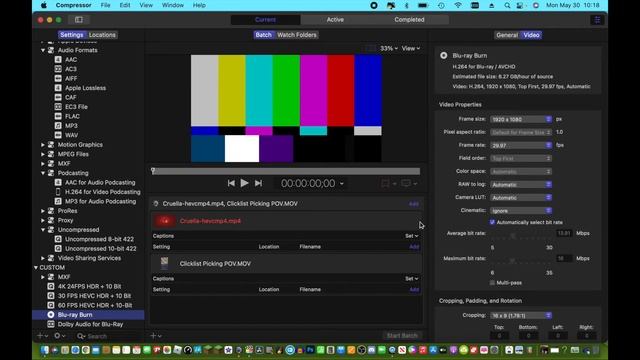Image resolution: width=640 pixels, height=360 pixels.
Task: Open the Camera LUT dropdown
Action: [x=521, y=198]
